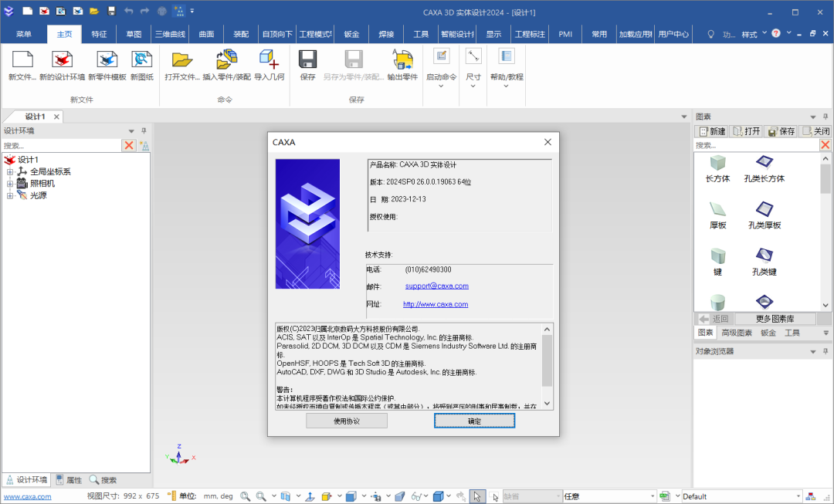Switch to the 特征 ribbon tab
Image resolution: width=834 pixels, height=504 pixels.
[99, 34]
